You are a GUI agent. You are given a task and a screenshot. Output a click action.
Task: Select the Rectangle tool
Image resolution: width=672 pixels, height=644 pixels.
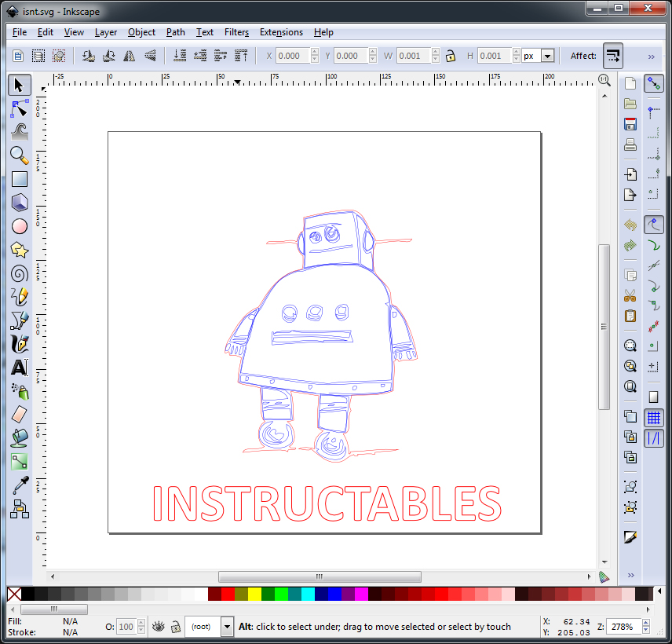[19, 179]
